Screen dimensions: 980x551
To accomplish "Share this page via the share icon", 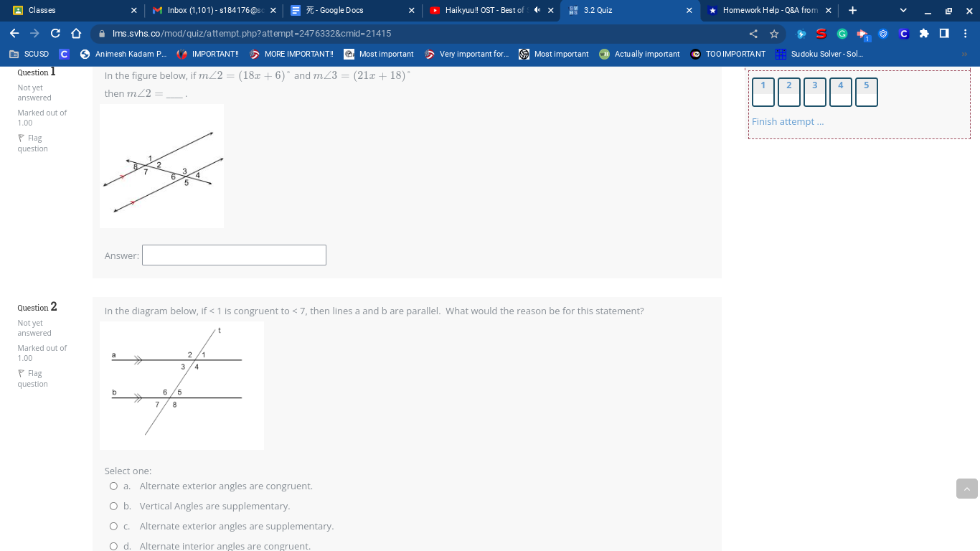I will (753, 34).
